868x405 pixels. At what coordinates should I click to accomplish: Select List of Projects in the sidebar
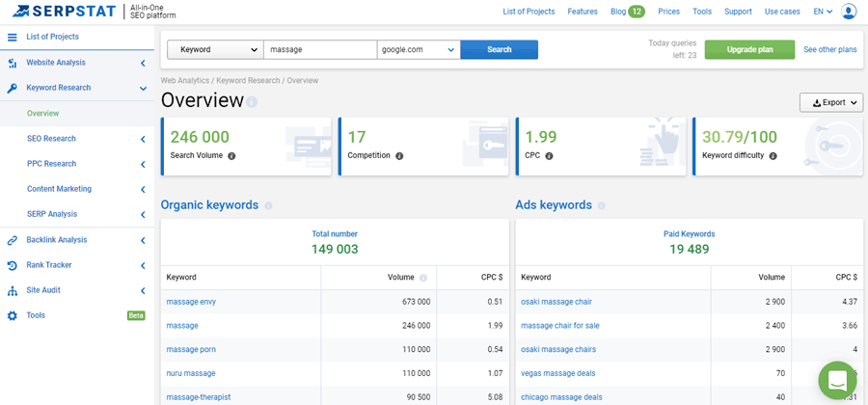click(x=53, y=37)
